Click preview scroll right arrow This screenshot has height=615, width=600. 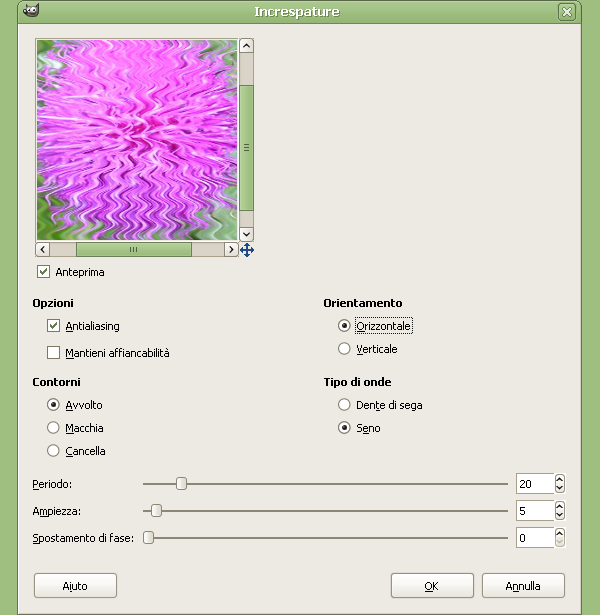pos(231,250)
